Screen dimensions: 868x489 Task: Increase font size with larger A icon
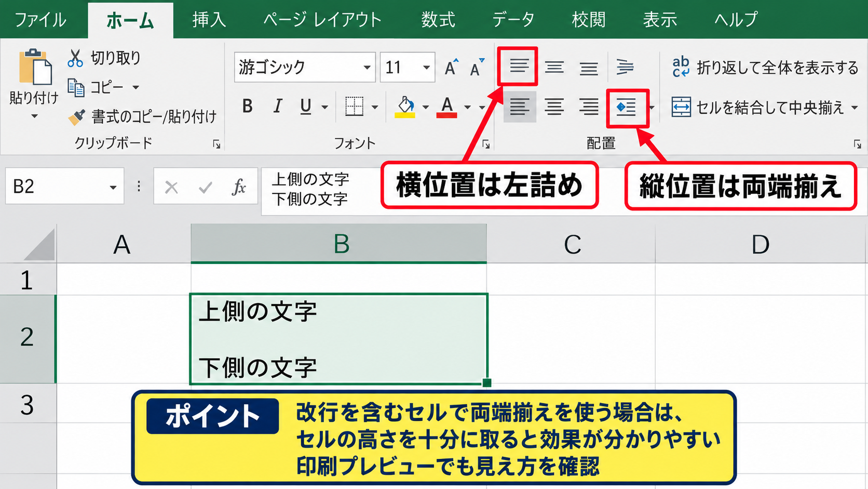[x=451, y=67]
